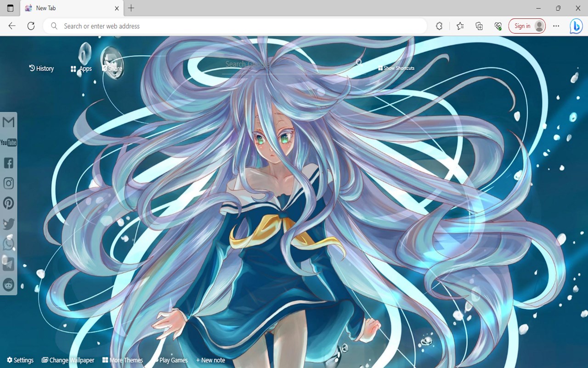This screenshot has width=588, height=368.
Task: Click the page search magnifier icon
Action: pyautogui.click(x=358, y=62)
